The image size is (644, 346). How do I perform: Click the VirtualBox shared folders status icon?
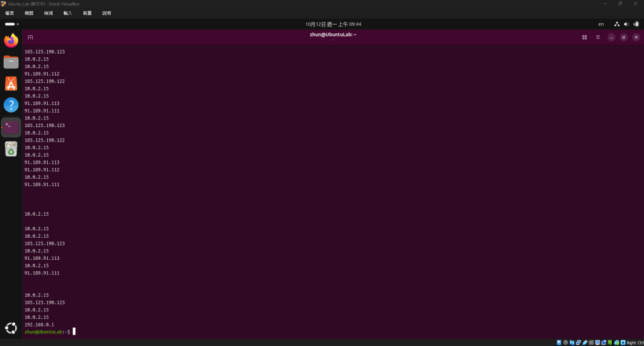(591, 342)
